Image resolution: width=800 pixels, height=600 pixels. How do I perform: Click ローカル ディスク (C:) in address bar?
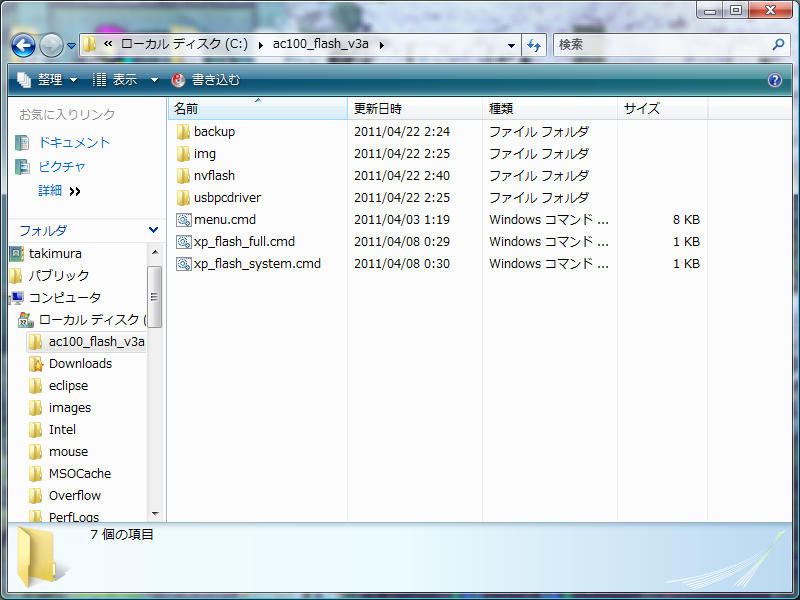pyautogui.click(x=184, y=44)
